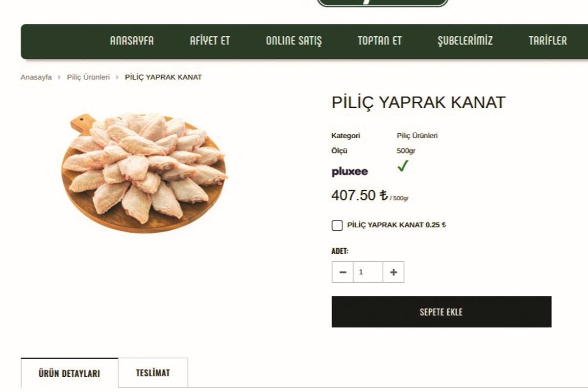The image size is (588, 392).
Task: Click the chicken wings product image
Action: point(144,173)
